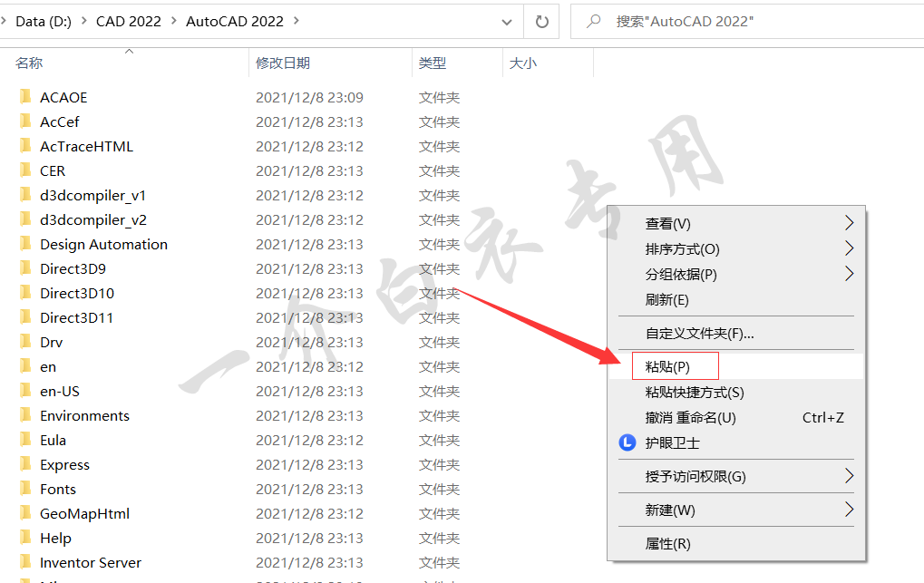
Task: Click the ACAOE folder icon
Action: (x=25, y=97)
